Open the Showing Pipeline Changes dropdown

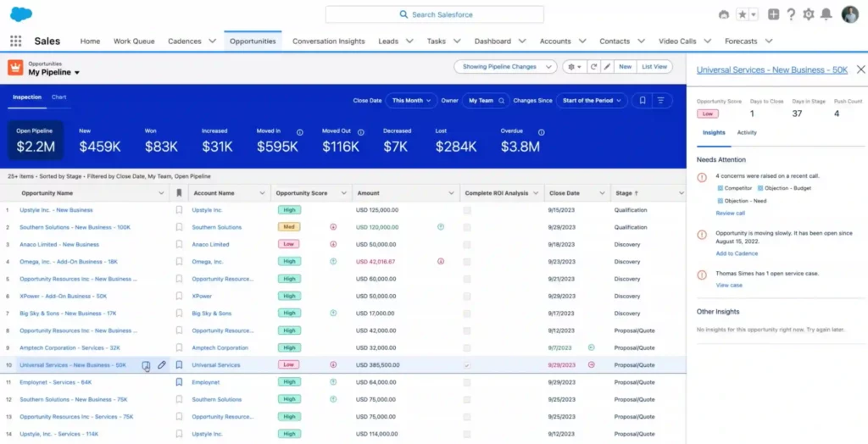pyautogui.click(x=505, y=66)
